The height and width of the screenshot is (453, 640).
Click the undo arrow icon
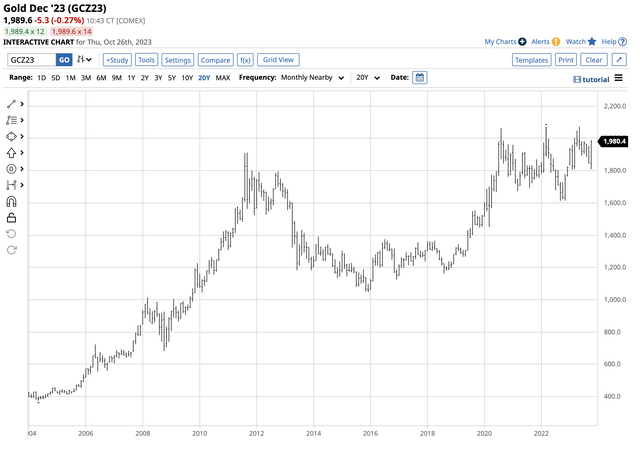coord(11,234)
